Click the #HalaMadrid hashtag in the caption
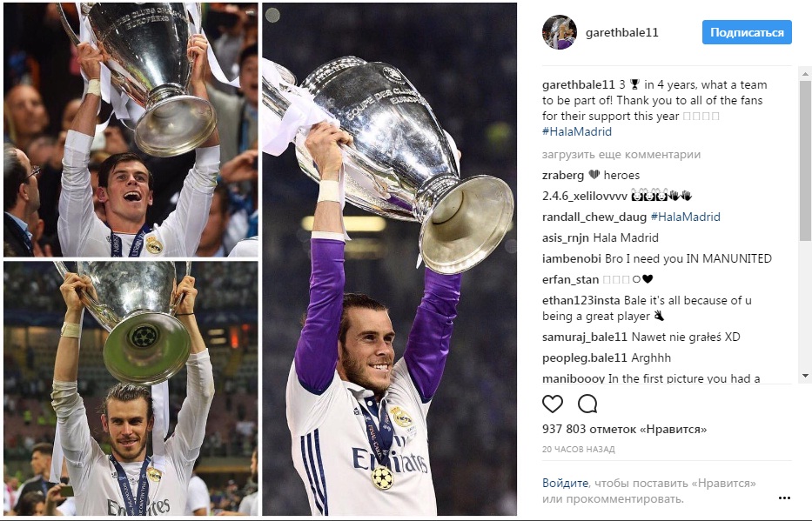This screenshot has width=812, height=521. click(x=577, y=131)
